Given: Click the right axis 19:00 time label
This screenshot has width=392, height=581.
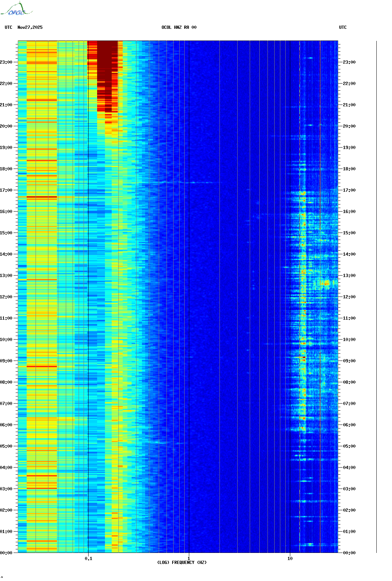Looking at the screenshot, I should [349, 148].
